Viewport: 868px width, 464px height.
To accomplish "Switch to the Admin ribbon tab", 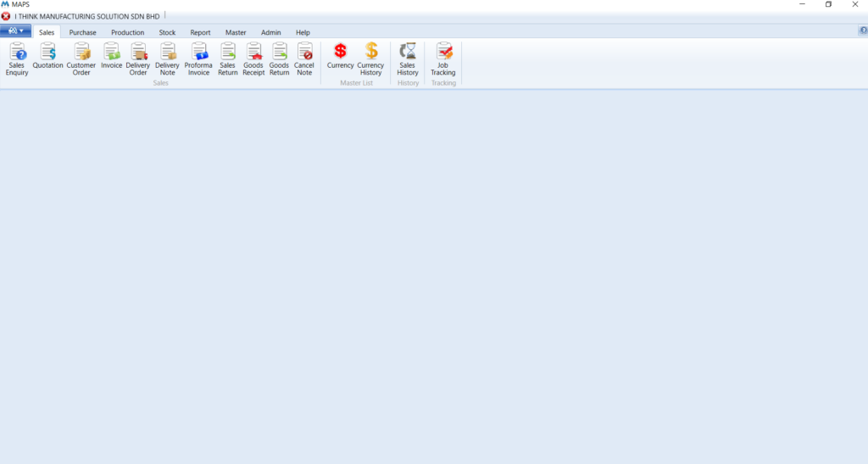I will point(271,33).
